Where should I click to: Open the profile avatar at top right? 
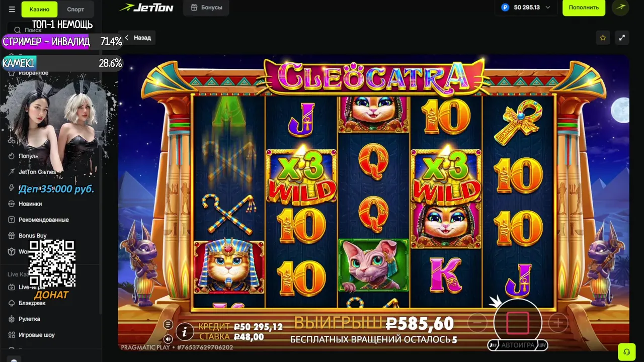tap(620, 8)
